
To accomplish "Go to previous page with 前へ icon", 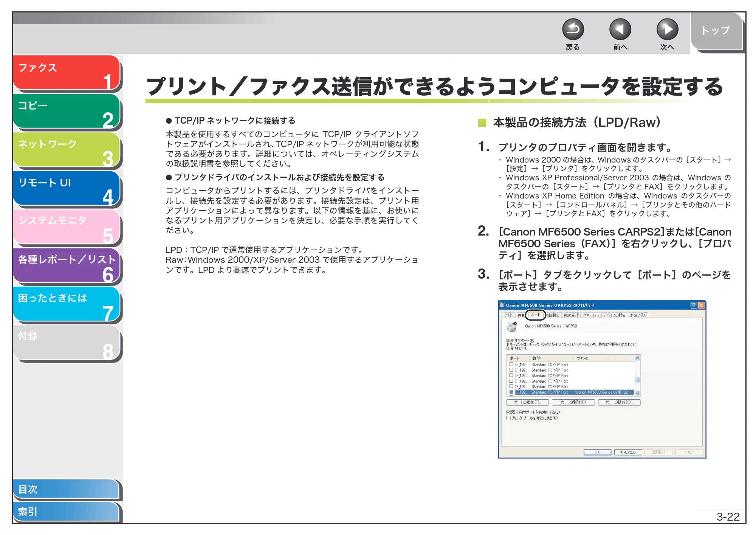I will tap(620, 29).
